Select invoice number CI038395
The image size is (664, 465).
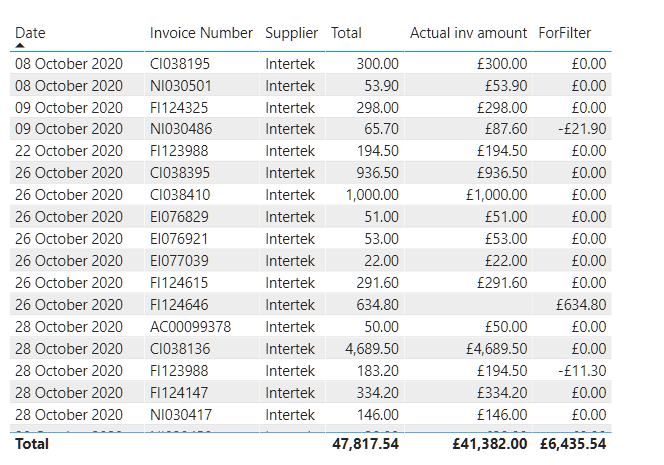click(x=180, y=173)
